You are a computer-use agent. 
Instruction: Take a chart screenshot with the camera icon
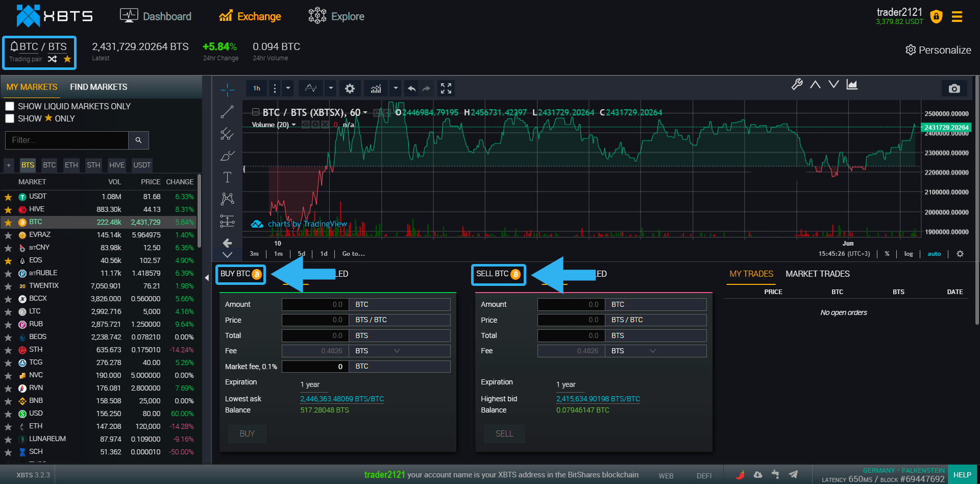click(954, 88)
